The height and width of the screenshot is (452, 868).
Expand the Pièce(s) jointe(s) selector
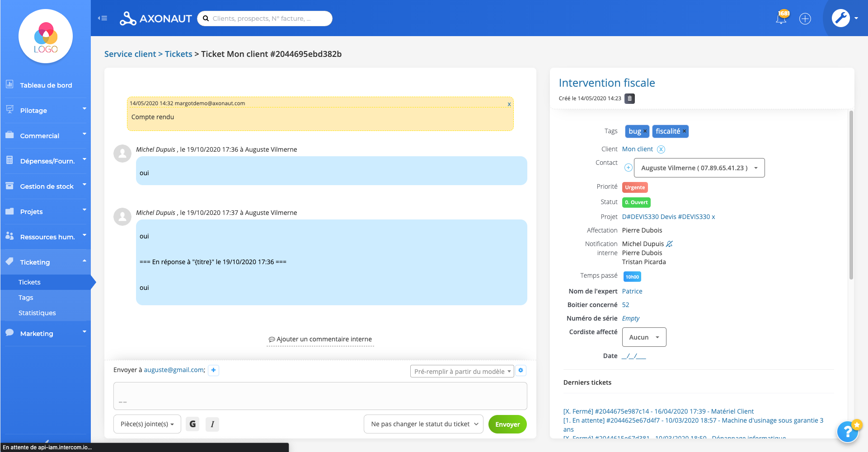147,424
